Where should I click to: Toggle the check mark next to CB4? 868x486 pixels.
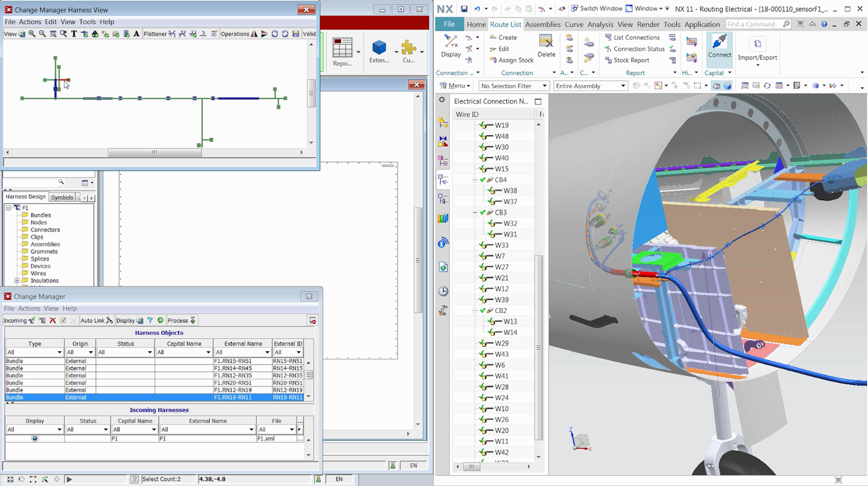tap(483, 180)
